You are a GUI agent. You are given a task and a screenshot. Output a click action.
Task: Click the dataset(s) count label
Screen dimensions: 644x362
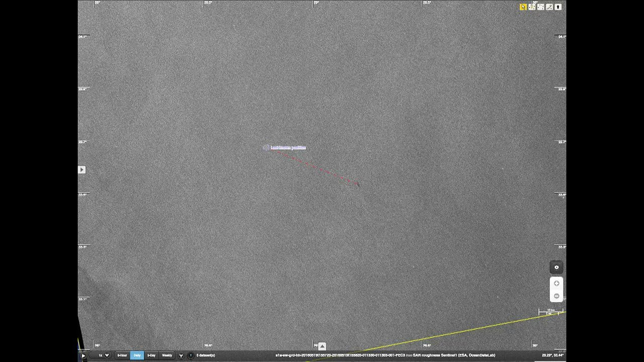206,355
